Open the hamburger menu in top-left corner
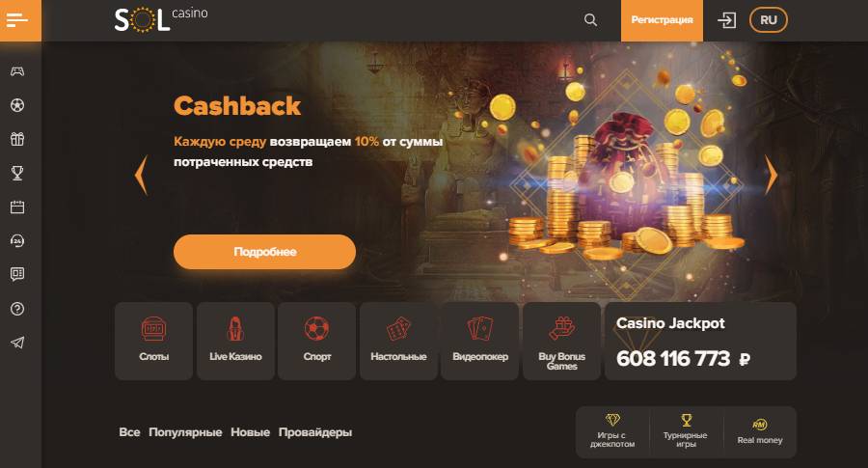The height and width of the screenshot is (468, 868). 17,20
